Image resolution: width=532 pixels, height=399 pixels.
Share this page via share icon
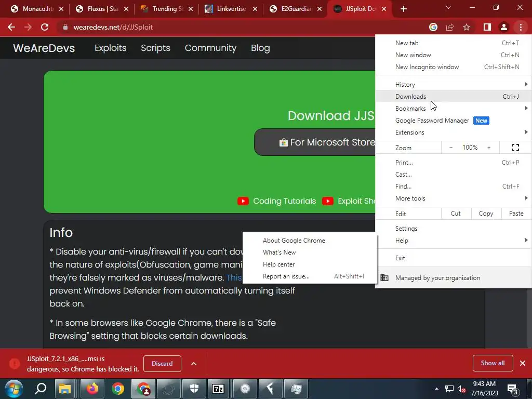click(x=450, y=27)
